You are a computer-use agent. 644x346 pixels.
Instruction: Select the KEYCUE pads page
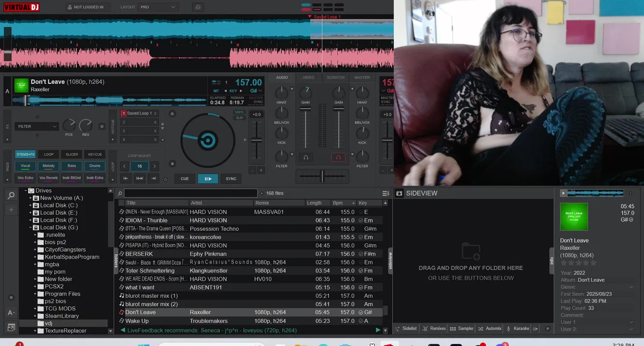(x=95, y=154)
